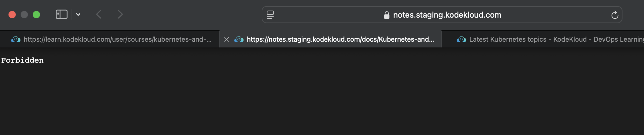Viewport: 644px width, 135px height.
Task: Minimize the window using the middle traffic light
Action: point(24,15)
